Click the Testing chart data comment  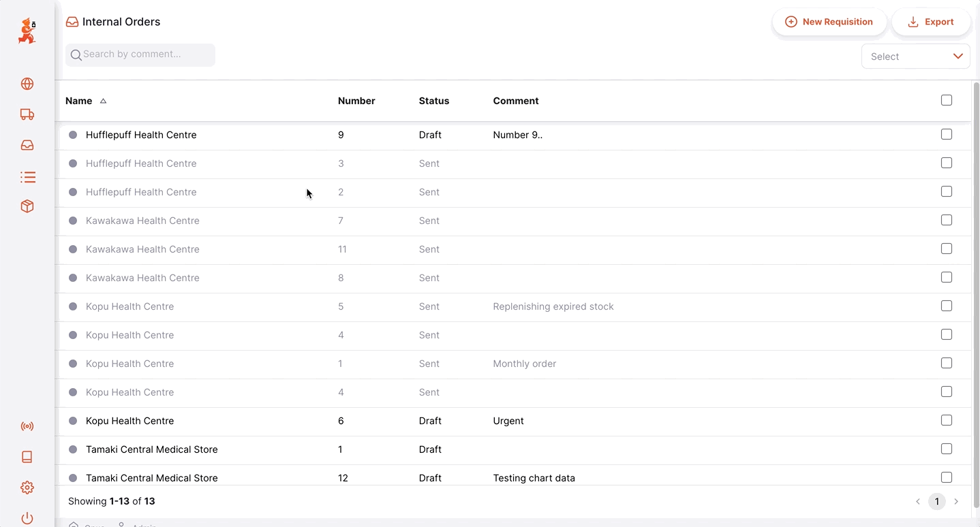(534, 478)
